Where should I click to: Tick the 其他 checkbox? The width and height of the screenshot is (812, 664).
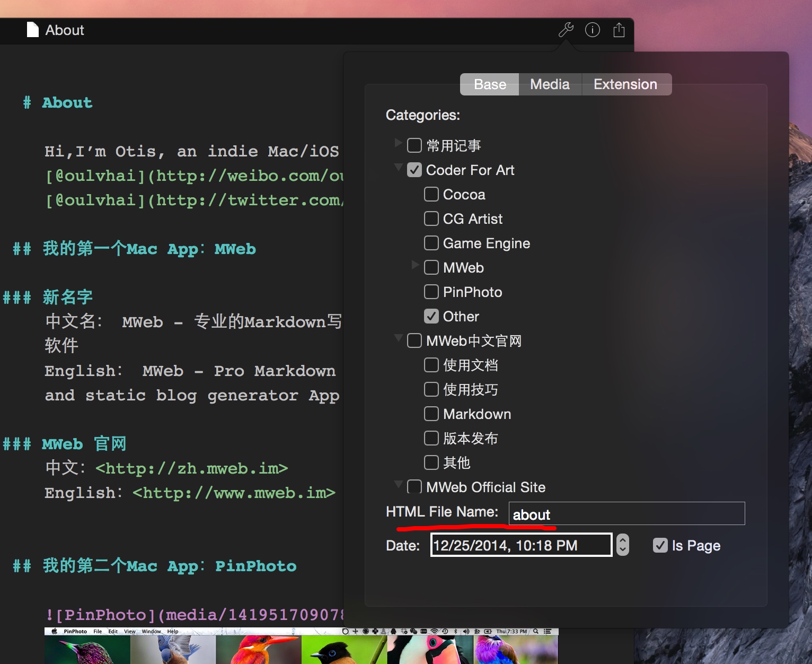[431, 462]
